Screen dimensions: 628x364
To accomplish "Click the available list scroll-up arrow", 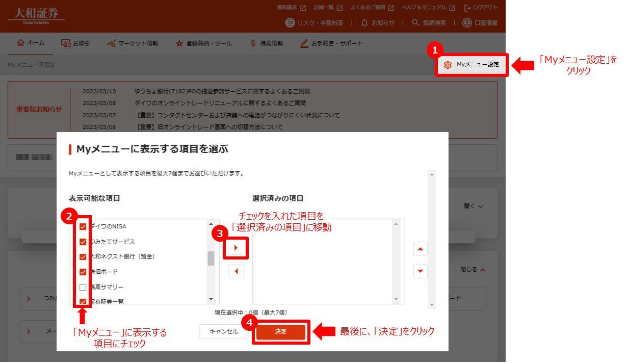I will click(211, 224).
